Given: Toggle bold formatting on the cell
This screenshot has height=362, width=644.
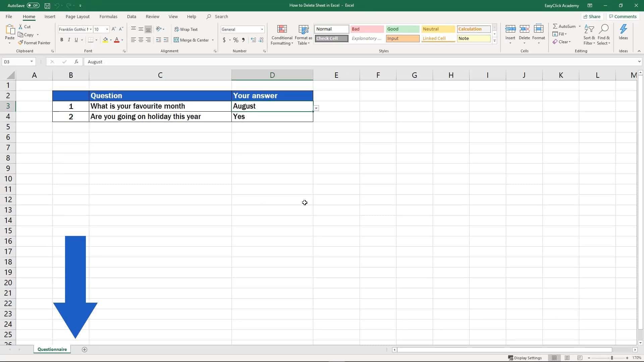Looking at the screenshot, I should point(62,40).
